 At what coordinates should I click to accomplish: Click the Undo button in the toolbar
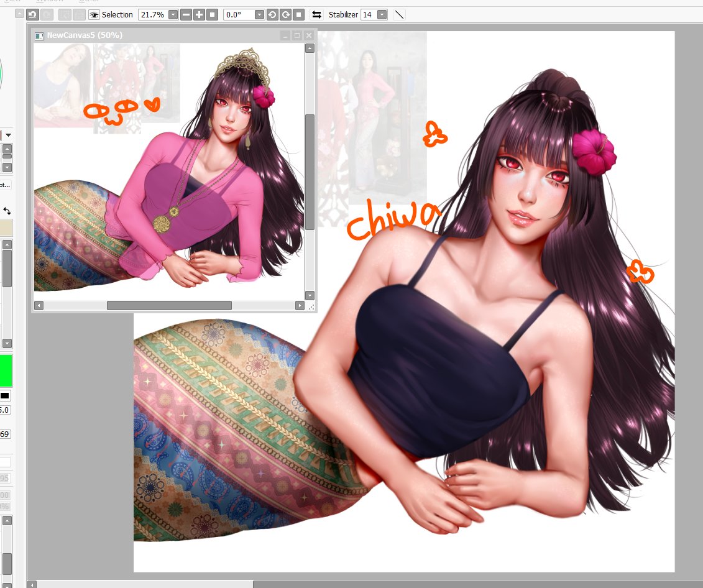[x=32, y=15]
